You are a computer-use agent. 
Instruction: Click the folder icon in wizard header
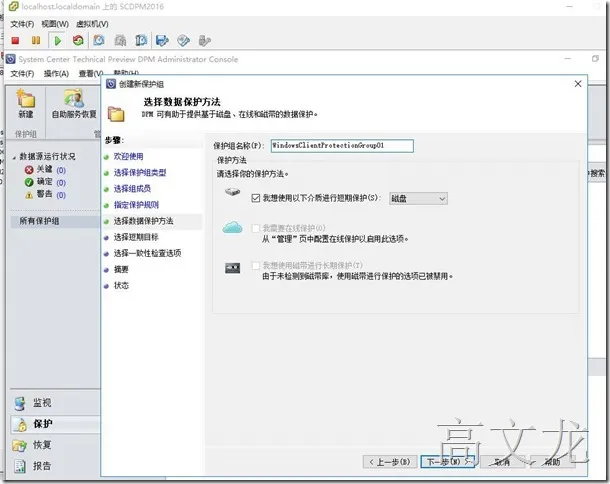click(x=116, y=114)
